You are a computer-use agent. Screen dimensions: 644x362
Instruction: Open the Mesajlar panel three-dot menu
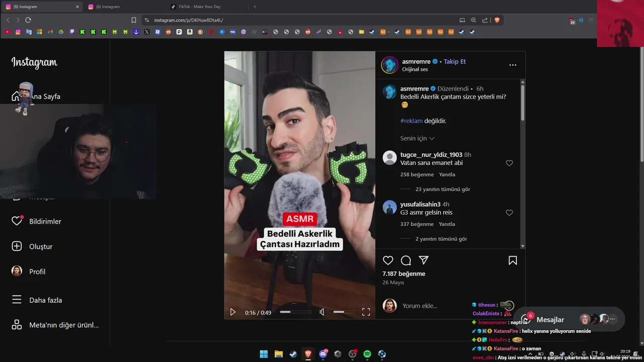[612, 319]
